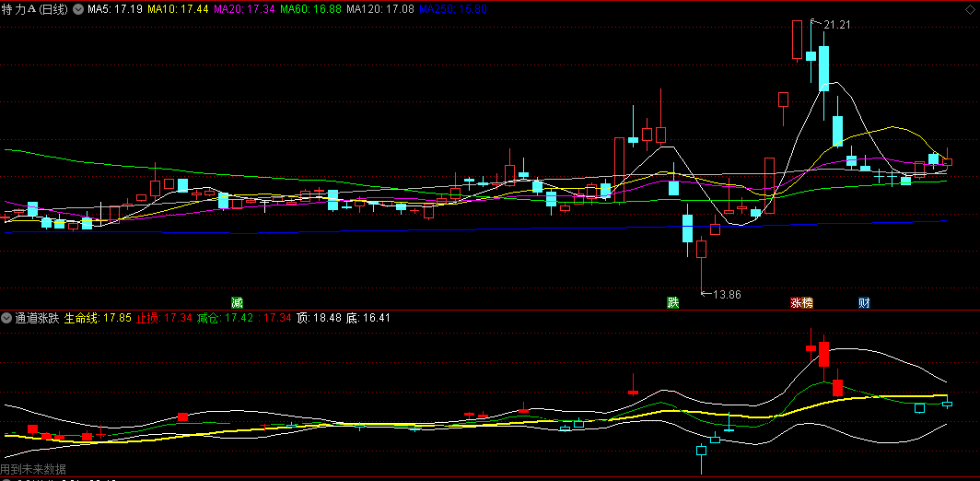The width and height of the screenshot is (980, 481).
Task: Click the MA5: 17.19 indicator label
Action: tap(115, 9)
